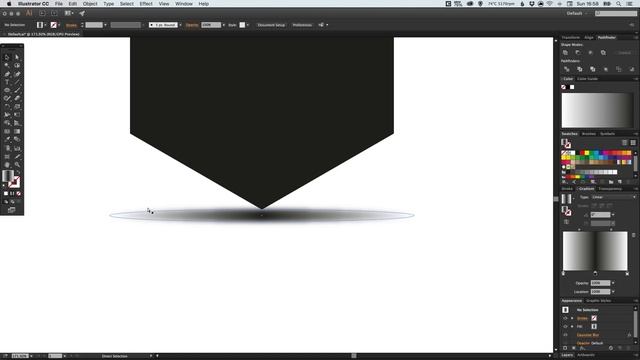Click the Minus Front shape mode icon
This screenshot has width=640, height=360.
coord(578,53)
